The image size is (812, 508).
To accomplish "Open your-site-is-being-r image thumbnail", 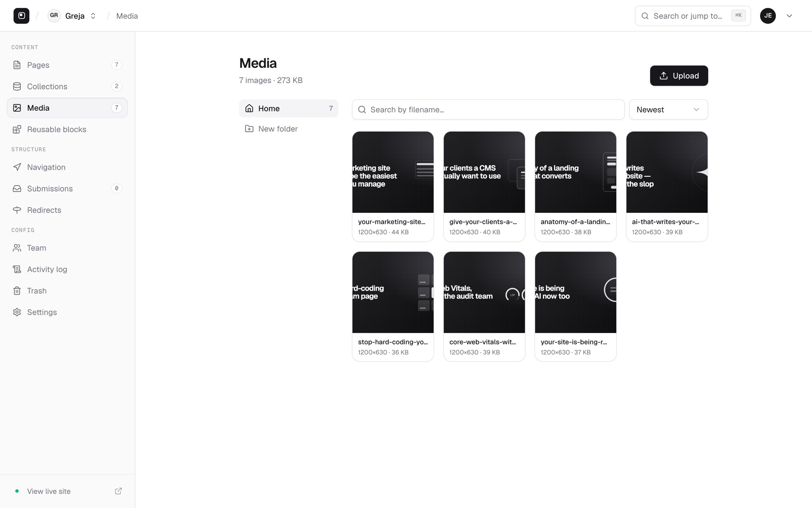I will [x=576, y=292].
